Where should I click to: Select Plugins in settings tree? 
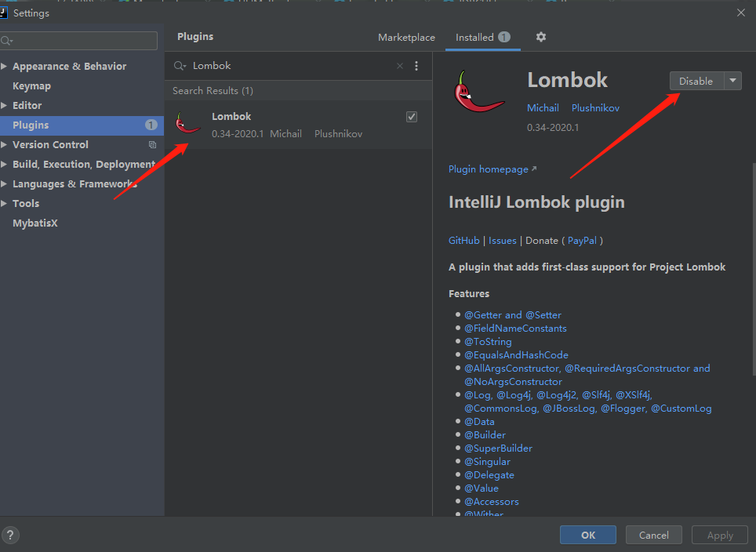point(82,125)
